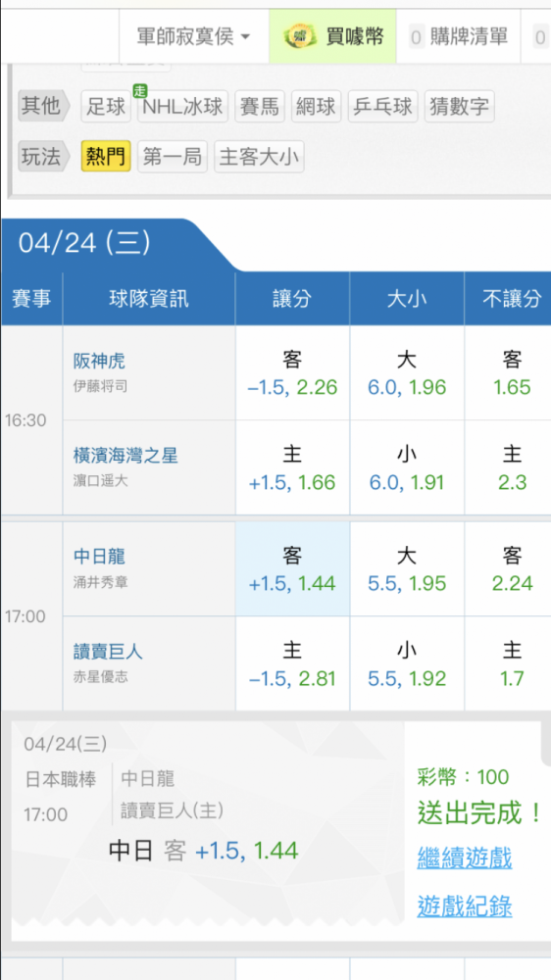
Task: Click the 繼續遊戲 link
Action: pos(465,857)
